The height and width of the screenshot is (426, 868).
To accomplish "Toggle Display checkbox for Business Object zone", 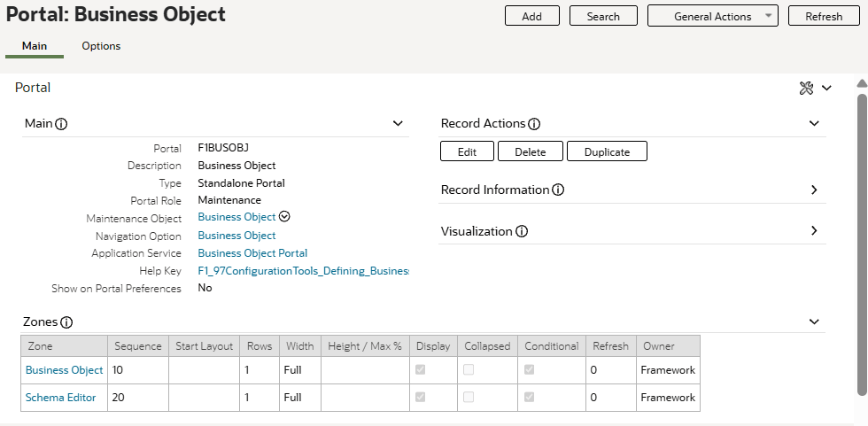I will point(420,369).
